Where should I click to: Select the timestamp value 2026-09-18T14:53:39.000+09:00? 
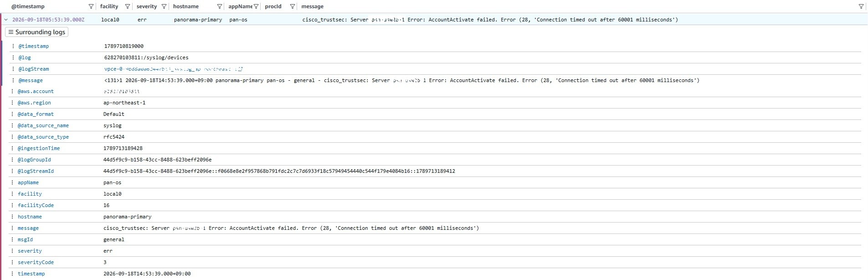pos(147,274)
